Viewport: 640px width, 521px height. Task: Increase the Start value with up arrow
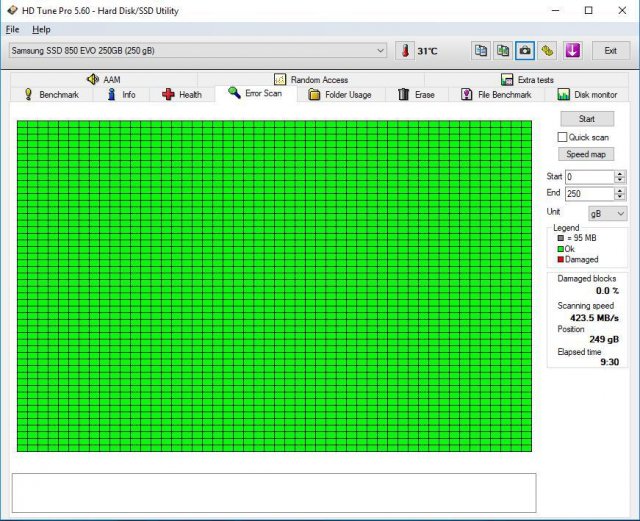tap(620, 173)
